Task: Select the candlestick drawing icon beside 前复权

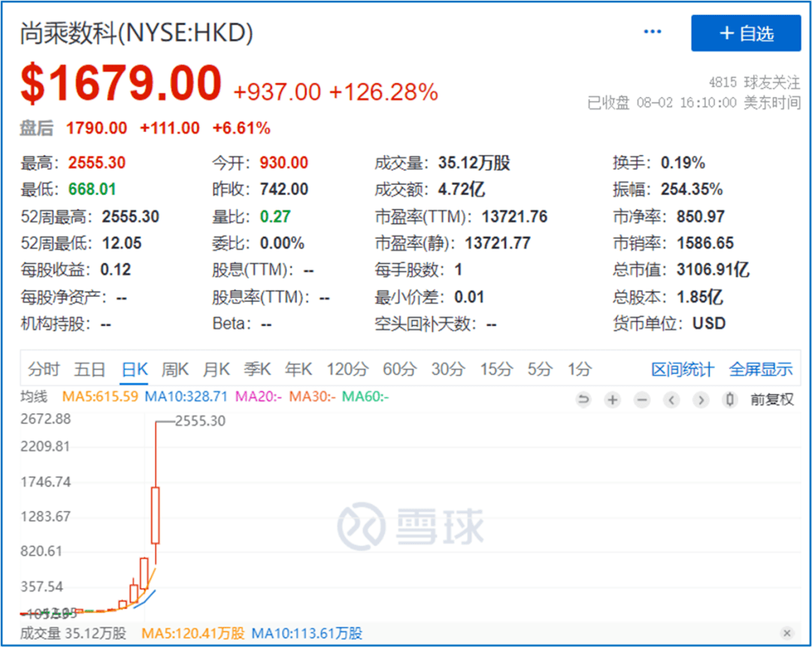Action: 730,399
